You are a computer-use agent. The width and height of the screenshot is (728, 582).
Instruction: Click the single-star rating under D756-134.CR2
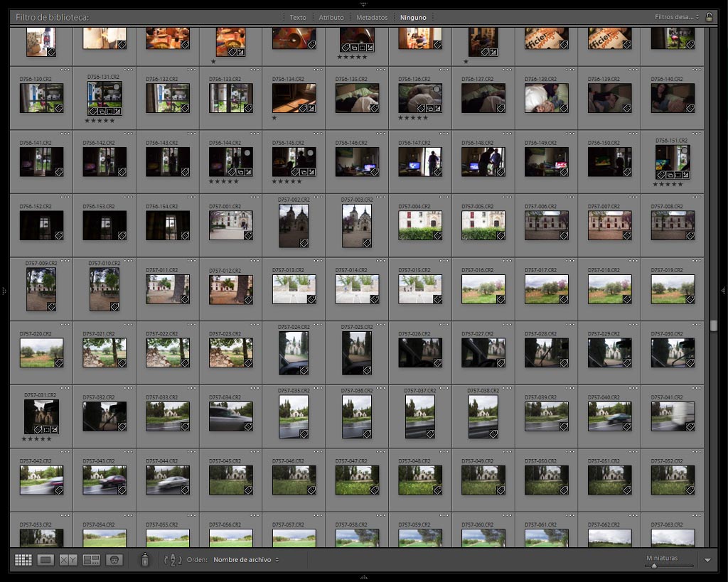[x=274, y=117]
